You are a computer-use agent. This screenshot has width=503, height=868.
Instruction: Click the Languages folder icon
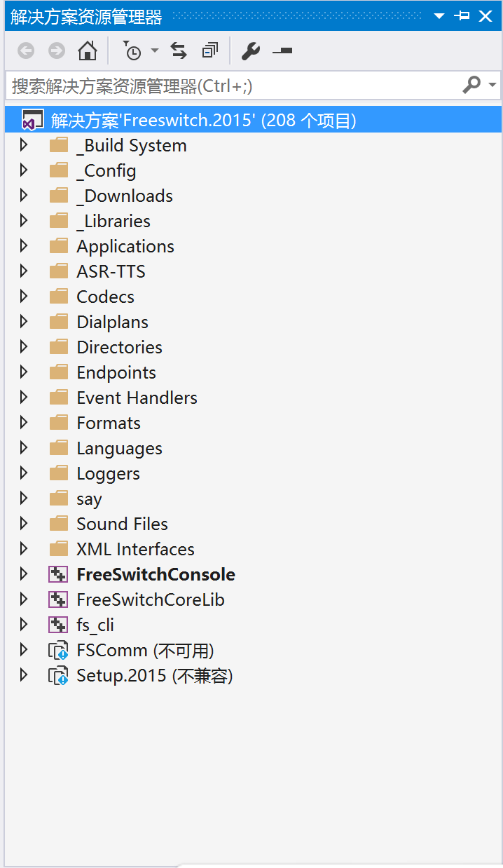59,448
